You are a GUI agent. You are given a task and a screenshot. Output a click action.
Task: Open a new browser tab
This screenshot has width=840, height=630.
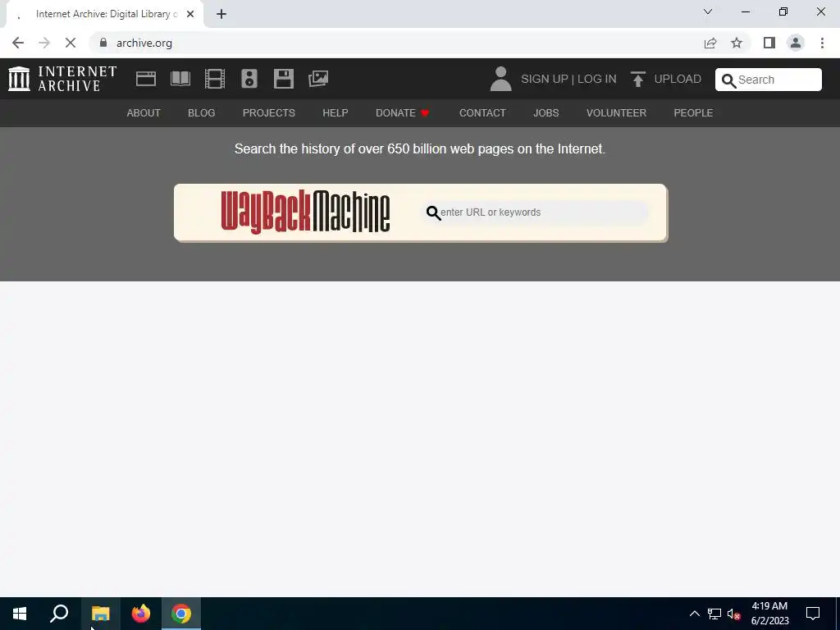pyautogui.click(x=221, y=14)
